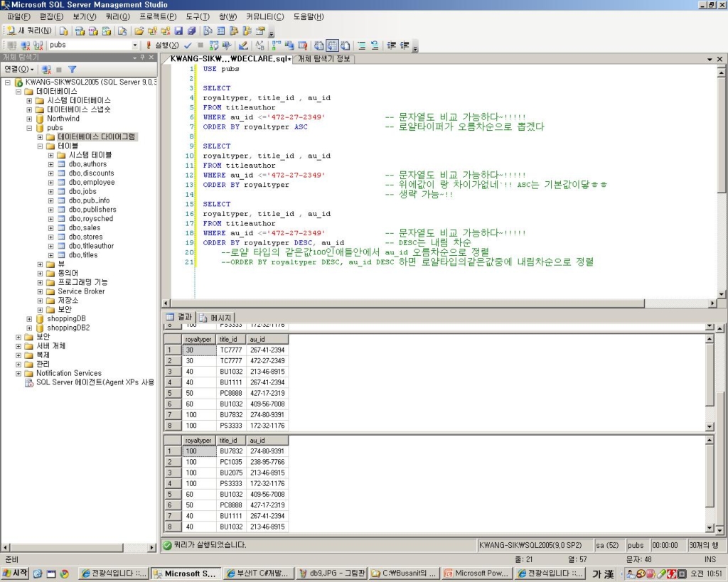Decrease indent of selected lines
Viewport: 728px width, 582px height.
pos(392,45)
